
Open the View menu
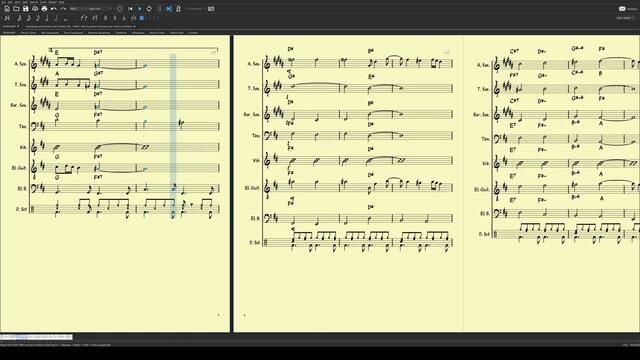18,2
